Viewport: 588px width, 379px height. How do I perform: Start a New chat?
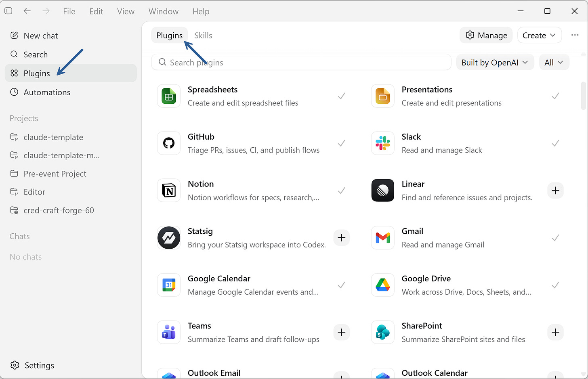coord(71,36)
